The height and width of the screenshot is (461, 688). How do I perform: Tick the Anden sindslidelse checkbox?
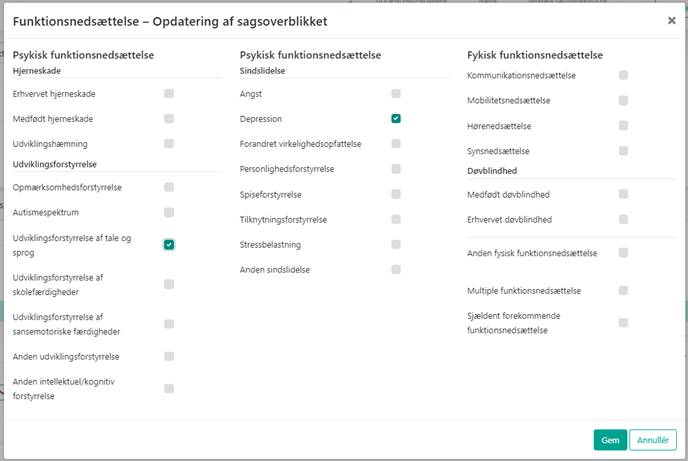(396, 269)
